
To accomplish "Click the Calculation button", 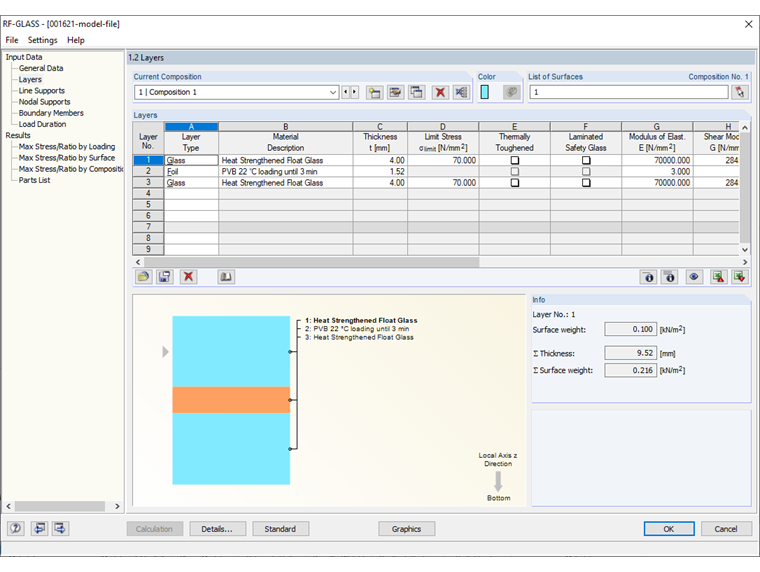I will click(x=154, y=529).
